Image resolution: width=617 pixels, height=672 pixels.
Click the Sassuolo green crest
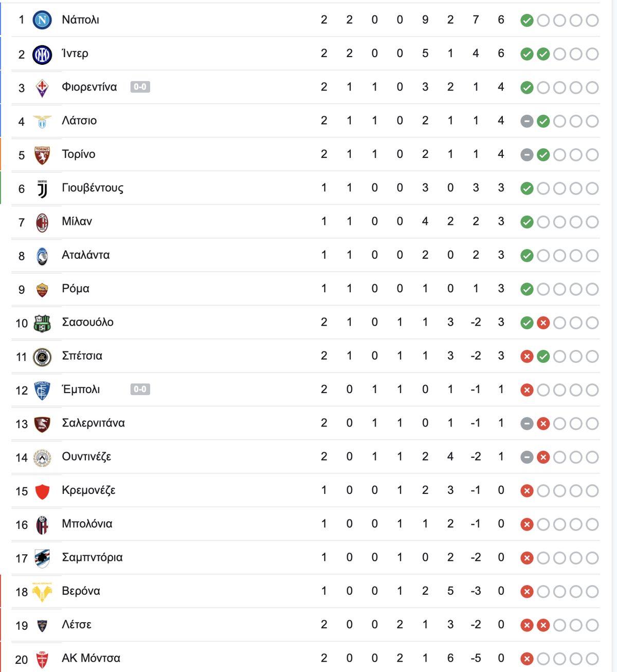tap(42, 323)
